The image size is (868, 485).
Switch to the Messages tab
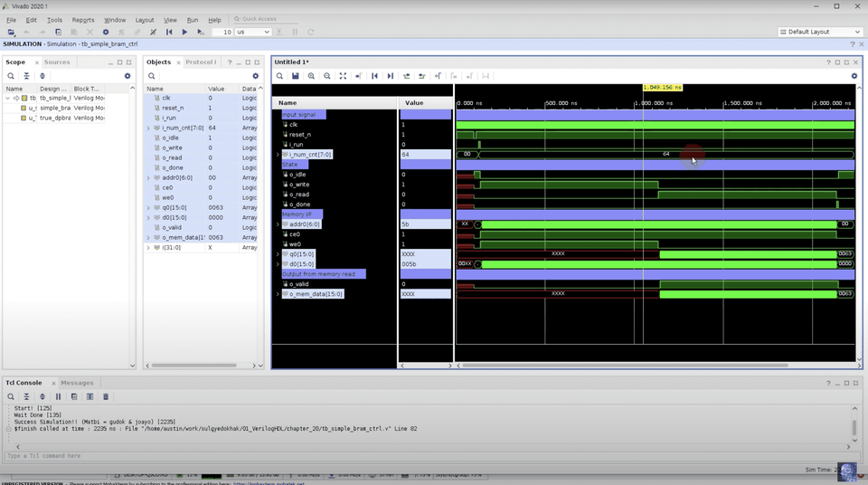tap(77, 383)
